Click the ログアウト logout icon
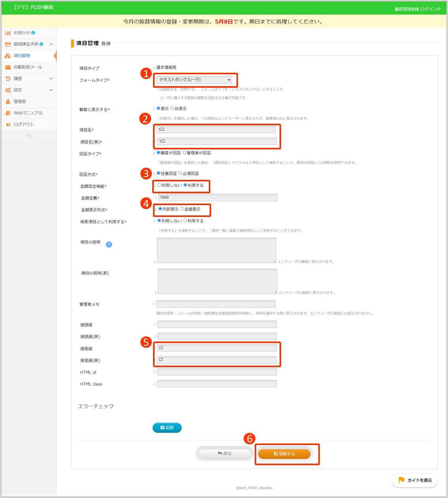The image size is (448, 498). pyautogui.click(x=8, y=124)
